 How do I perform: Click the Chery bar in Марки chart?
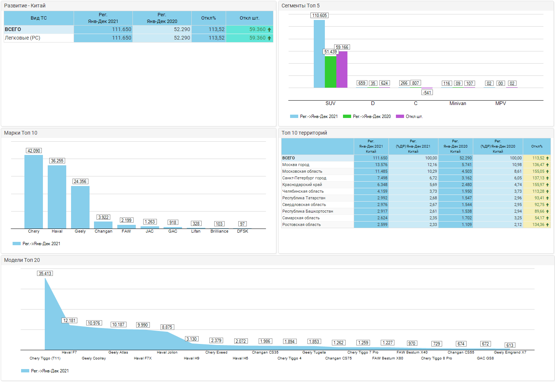pos(34,192)
